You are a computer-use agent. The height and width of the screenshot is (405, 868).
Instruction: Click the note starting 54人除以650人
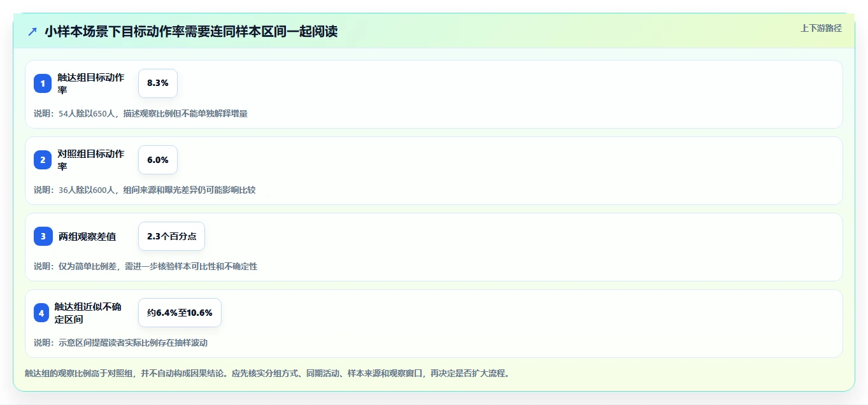(141, 113)
